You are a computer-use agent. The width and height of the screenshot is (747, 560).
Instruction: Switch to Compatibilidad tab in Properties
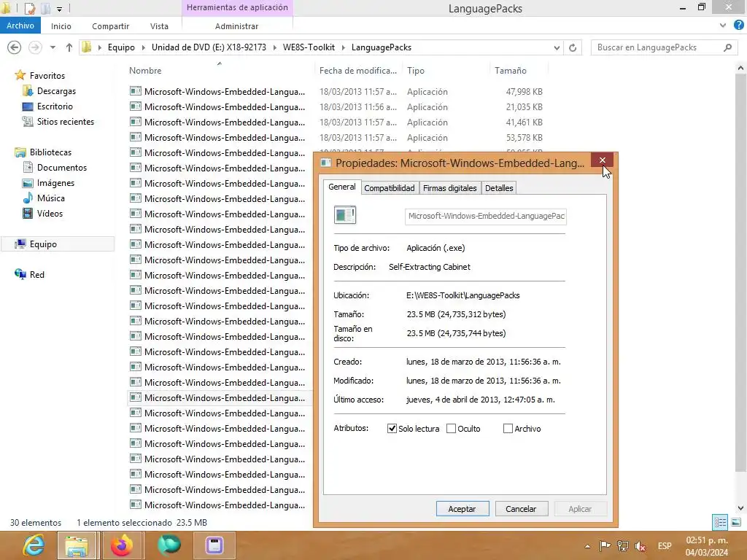click(390, 188)
